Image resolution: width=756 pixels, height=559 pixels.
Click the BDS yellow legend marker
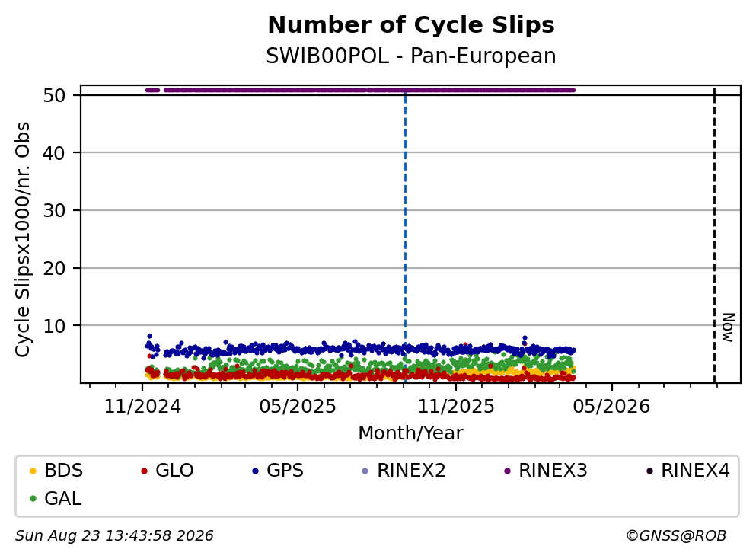[33, 471]
